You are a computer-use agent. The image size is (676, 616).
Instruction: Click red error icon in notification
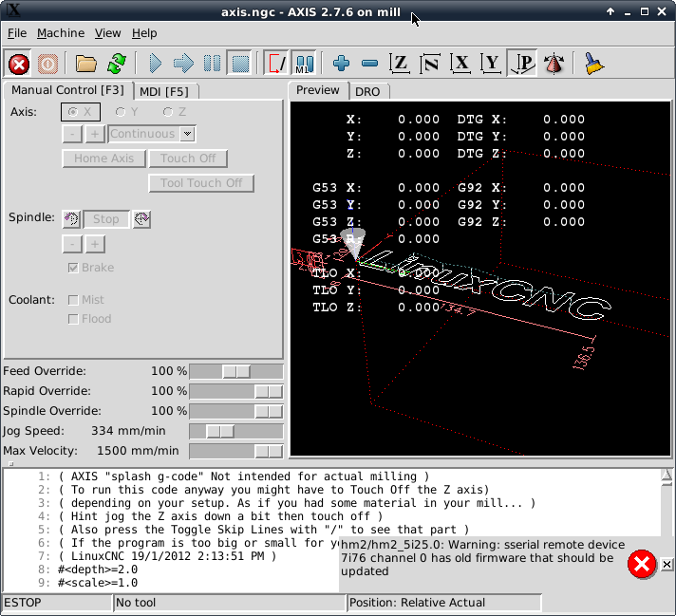[x=642, y=564]
